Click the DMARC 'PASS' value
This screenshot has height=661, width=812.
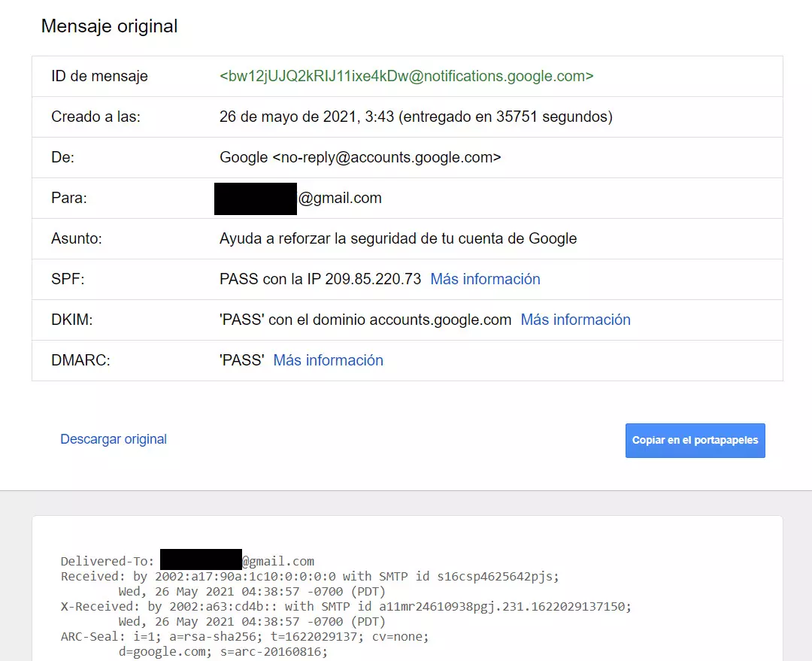click(x=242, y=360)
